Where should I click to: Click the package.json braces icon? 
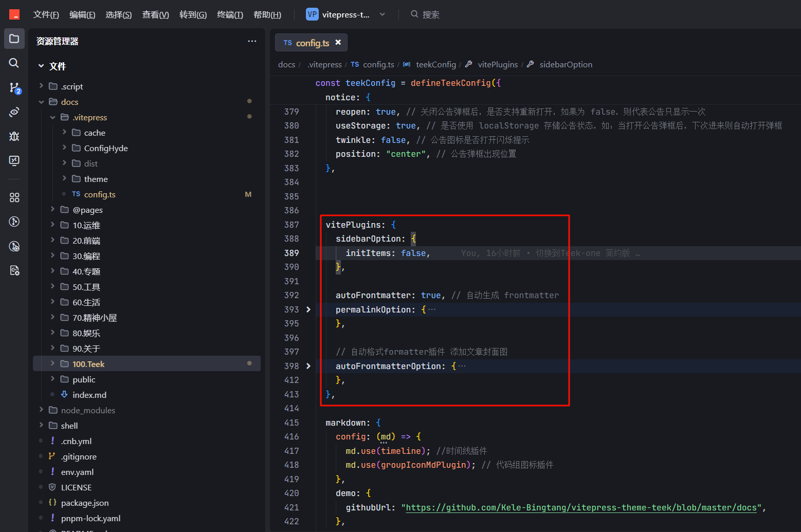[x=52, y=502]
